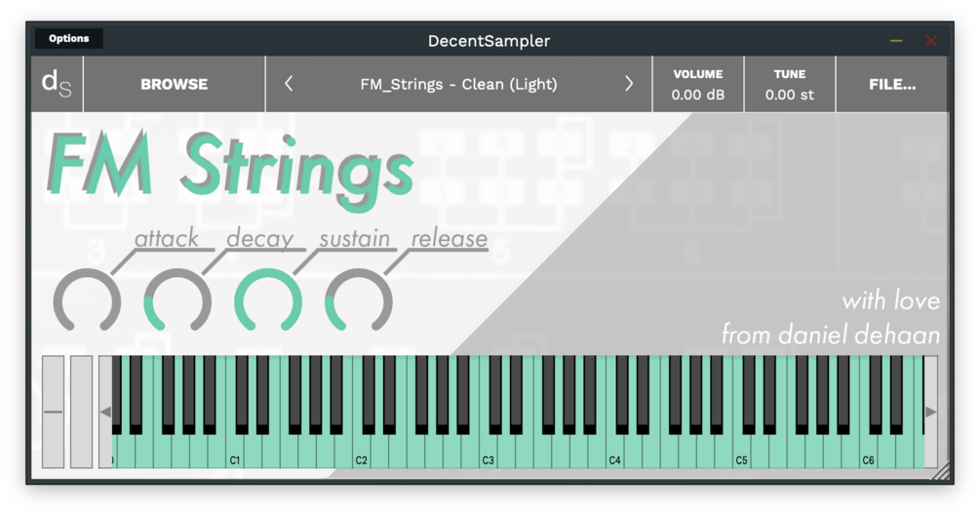
Task: Go to previous preset with left chevron
Action: [x=288, y=84]
